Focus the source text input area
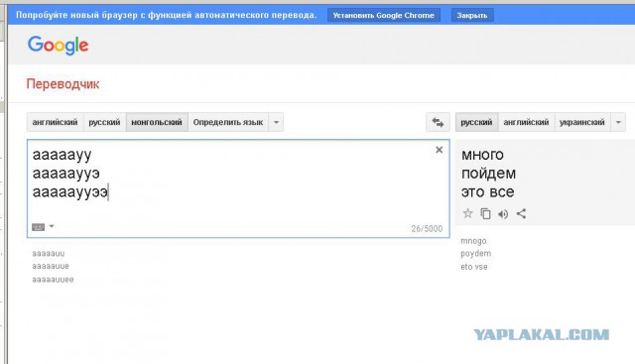 coord(238,188)
